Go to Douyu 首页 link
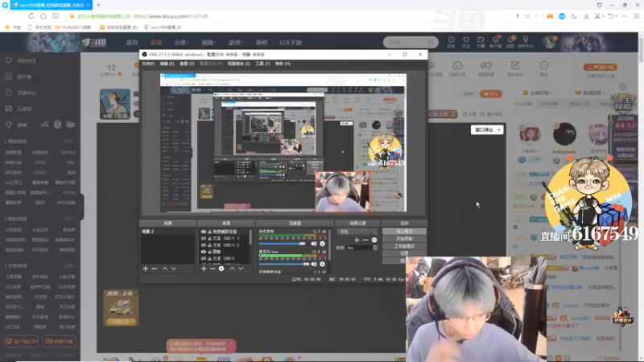Screen dimensions: 644x362 click(x=132, y=43)
